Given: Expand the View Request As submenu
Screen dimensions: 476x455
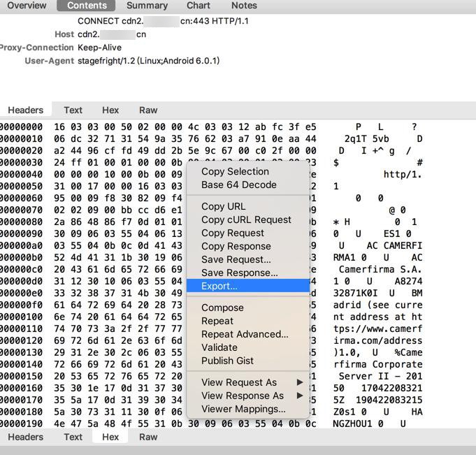Looking at the screenshot, I should coord(248,382).
